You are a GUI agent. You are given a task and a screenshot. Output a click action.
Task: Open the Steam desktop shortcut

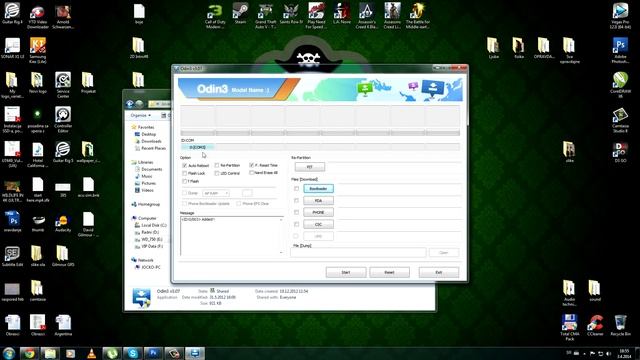click(x=240, y=13)
